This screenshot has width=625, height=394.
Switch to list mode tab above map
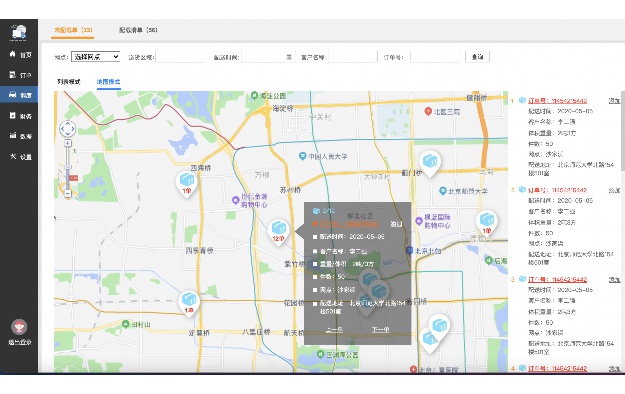click(x=69, y=82)
